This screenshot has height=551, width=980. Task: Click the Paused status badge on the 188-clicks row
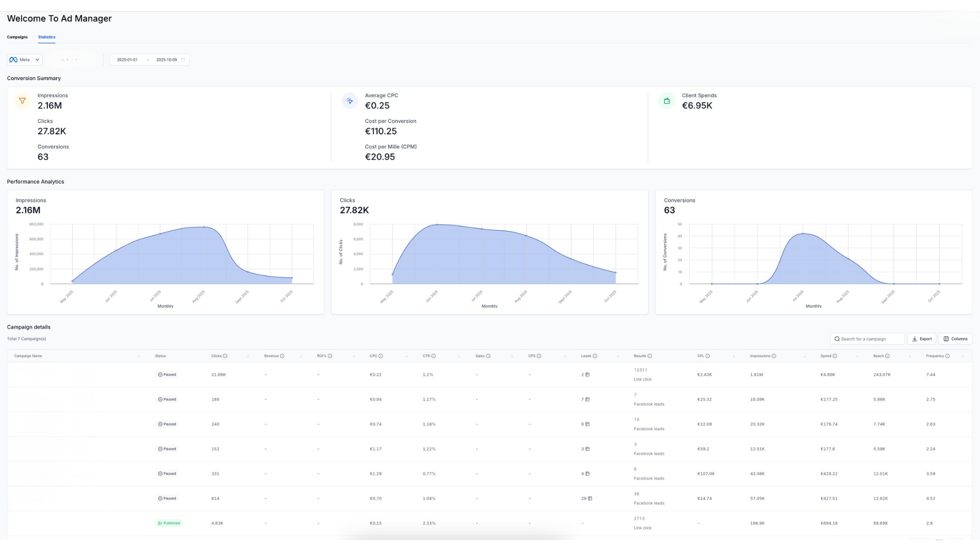click(x=167, y=399)
